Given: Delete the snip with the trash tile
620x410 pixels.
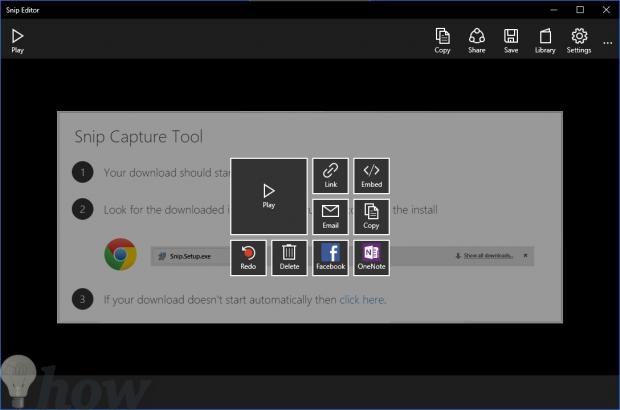Looking at the screenshot, I should point(289,257).
